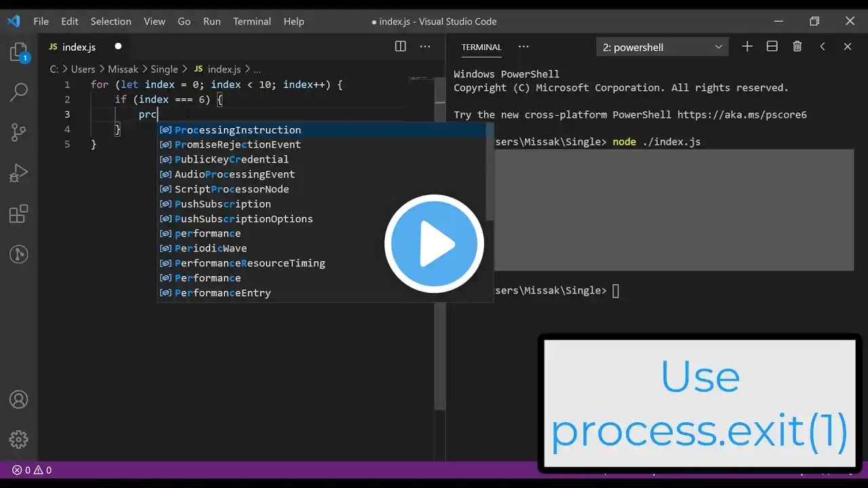Open editor More Actions ellipsis
The height and width of the screenshot is (488, 868).
(425, 47)
